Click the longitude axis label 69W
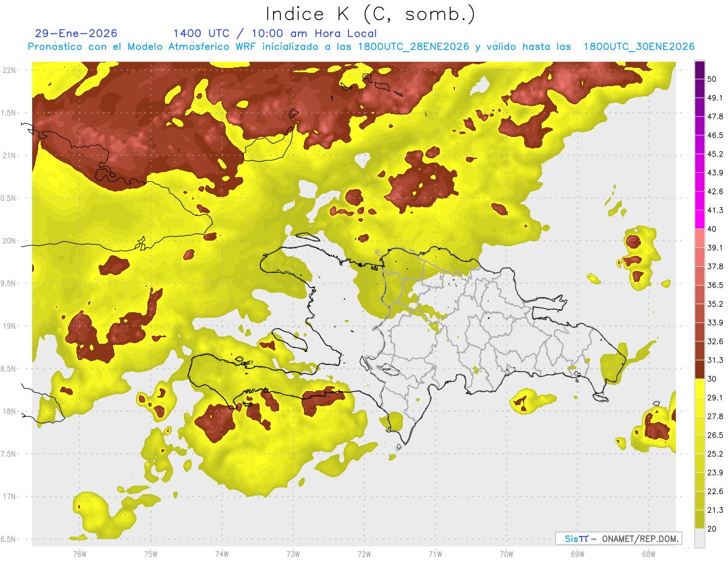Image resolution: width=728 pixels, height=562 pixels. click(577, 554)
